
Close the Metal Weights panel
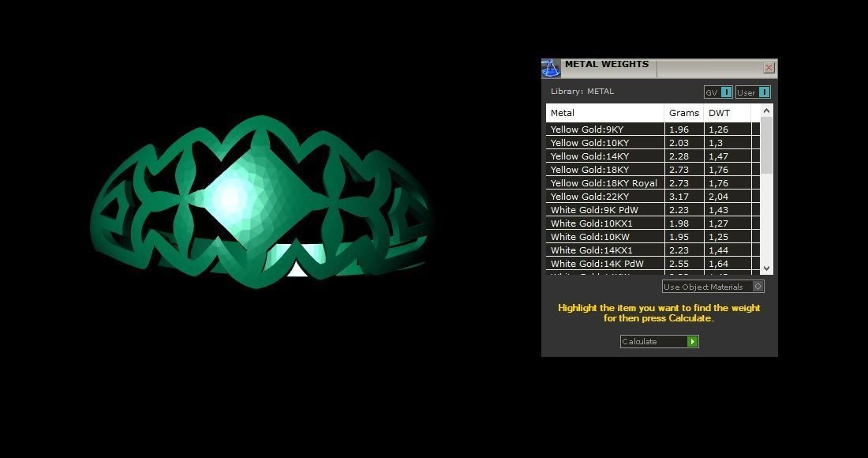pyautogui.click(x=769, y=68)
